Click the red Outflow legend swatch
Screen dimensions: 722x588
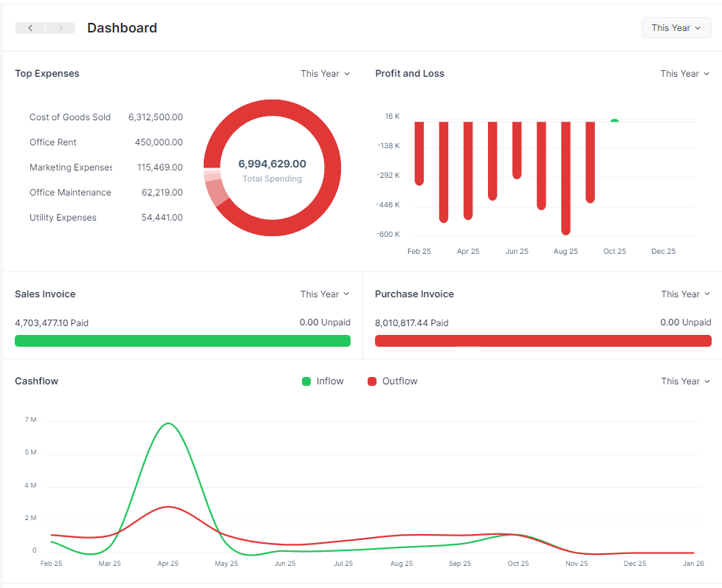pos(372,381)
